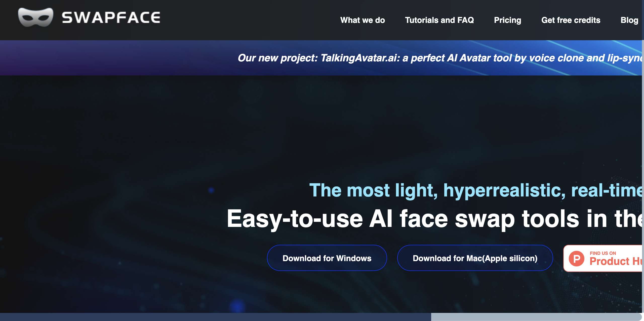
Task: Click the Product Hunt circular P icon
Action: (577, 259)
